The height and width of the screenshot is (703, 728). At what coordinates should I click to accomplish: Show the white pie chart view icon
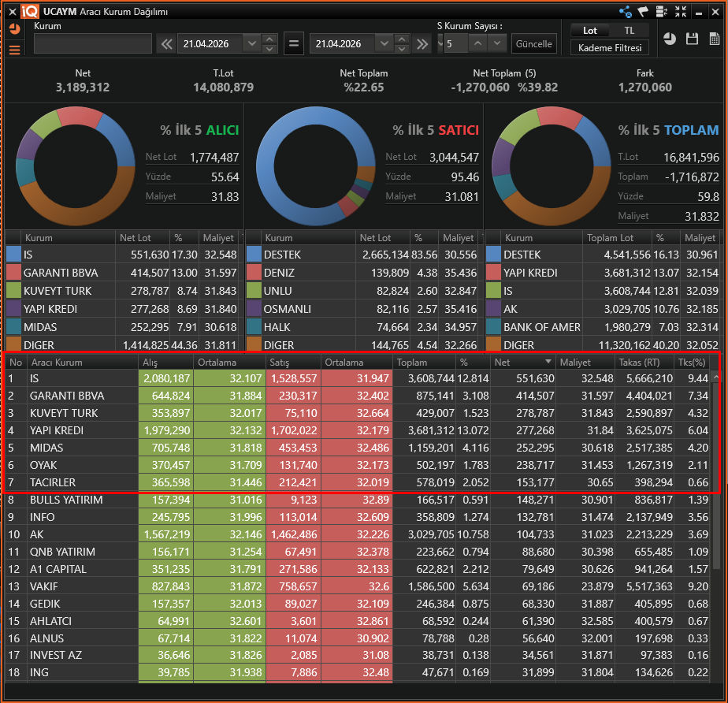point(670,39)
